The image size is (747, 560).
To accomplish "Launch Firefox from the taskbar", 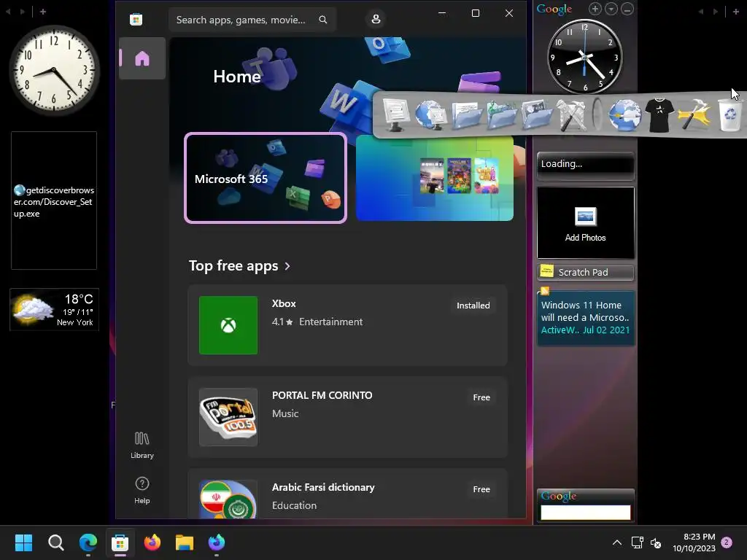I will 152,542.
